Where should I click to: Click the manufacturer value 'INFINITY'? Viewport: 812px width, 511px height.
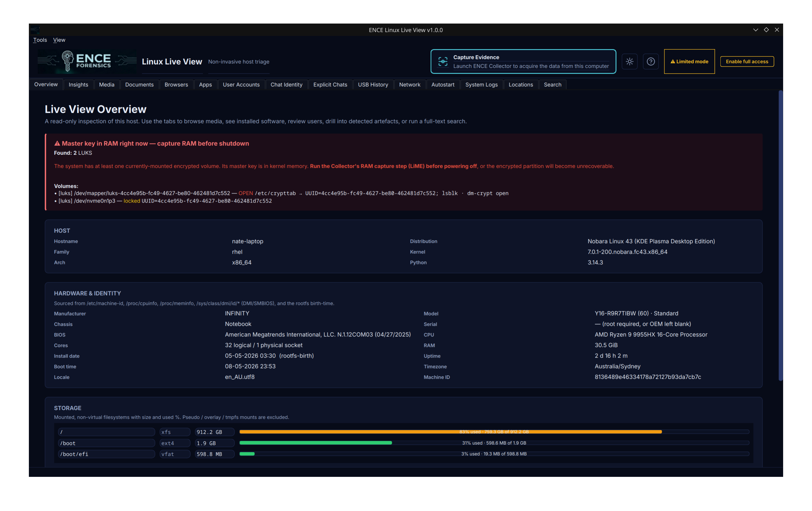pyautogui.click(x=237, y=313)
